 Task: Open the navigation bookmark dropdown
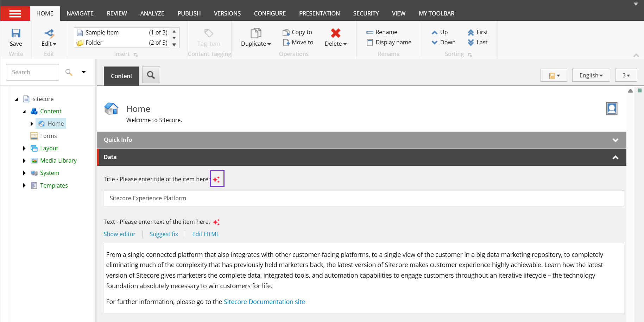554,75
